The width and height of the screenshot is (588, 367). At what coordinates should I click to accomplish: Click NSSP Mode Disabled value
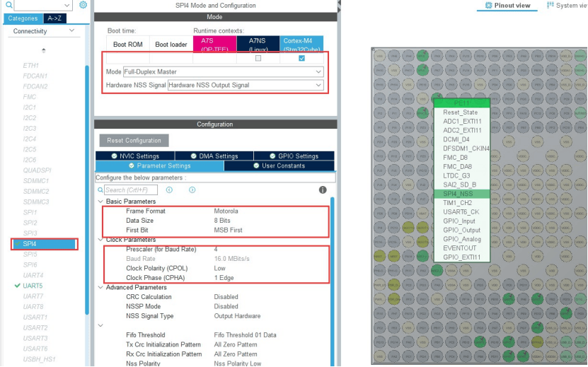[x=226, y=306]
